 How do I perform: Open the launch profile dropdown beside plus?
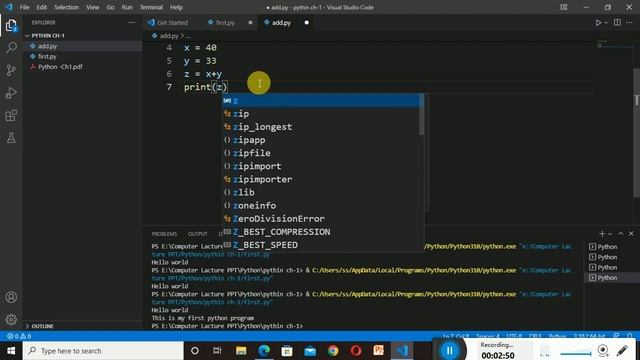pos(610,234)
